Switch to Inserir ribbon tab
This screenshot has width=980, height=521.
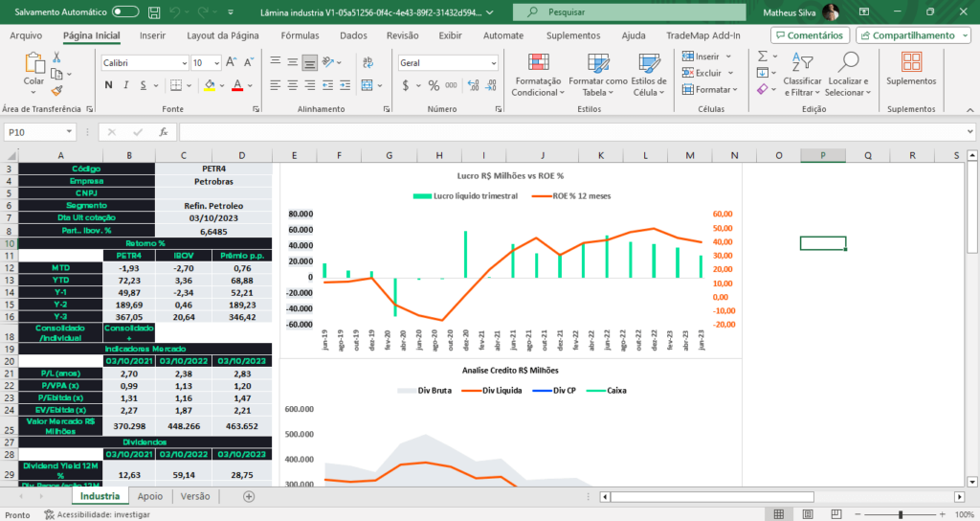pos(152,35)
